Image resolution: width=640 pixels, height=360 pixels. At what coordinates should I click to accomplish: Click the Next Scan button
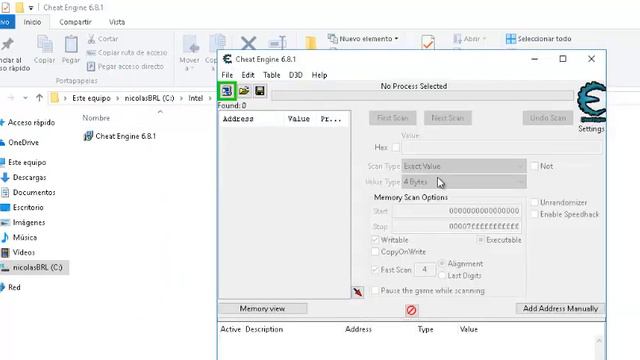(x=448, y=118)
